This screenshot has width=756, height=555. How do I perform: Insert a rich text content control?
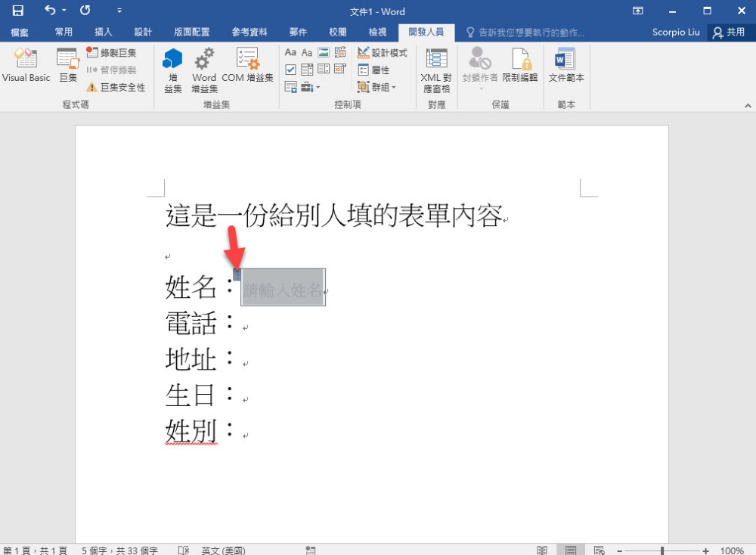click(290, 53)
